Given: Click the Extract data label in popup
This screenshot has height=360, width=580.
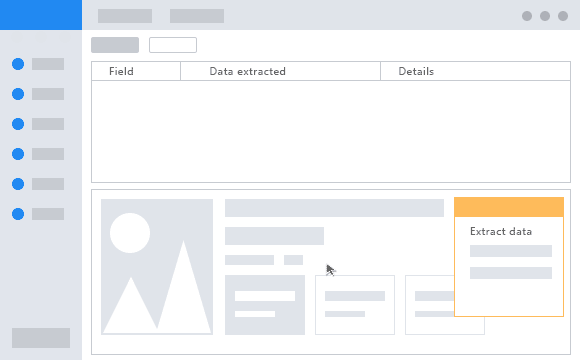Looking at the screenshot, I should point(501,232).
